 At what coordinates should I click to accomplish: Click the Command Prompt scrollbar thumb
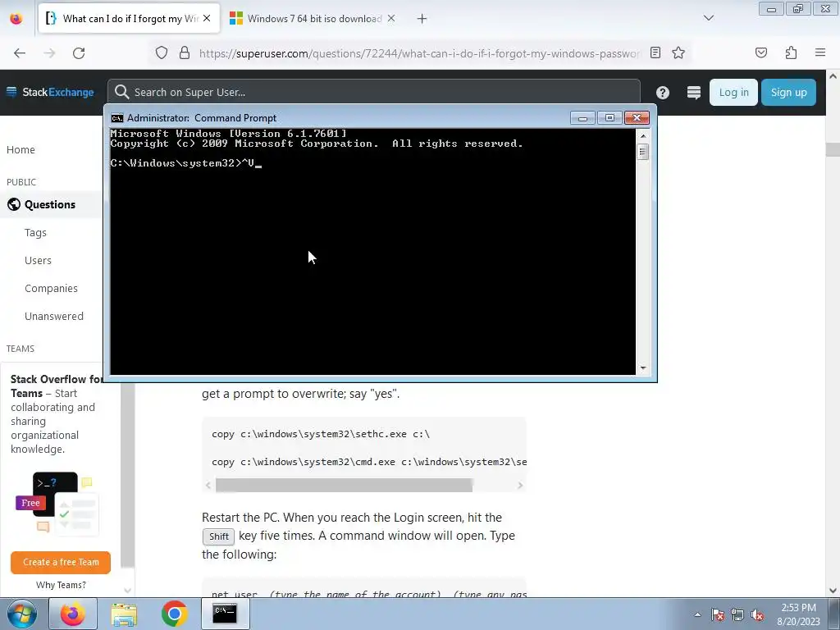643,152
